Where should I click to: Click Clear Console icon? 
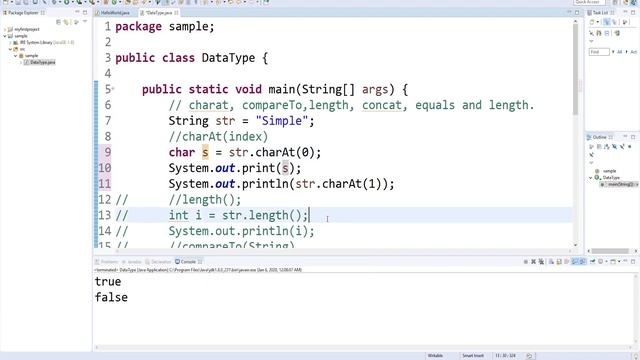[x=551, y=262]
